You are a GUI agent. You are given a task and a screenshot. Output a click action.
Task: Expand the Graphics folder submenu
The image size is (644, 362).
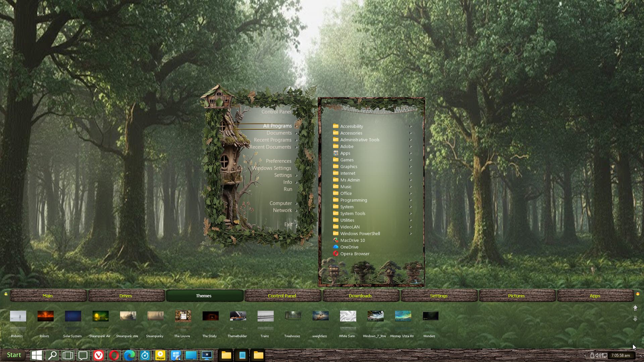[x=348, y=167]
